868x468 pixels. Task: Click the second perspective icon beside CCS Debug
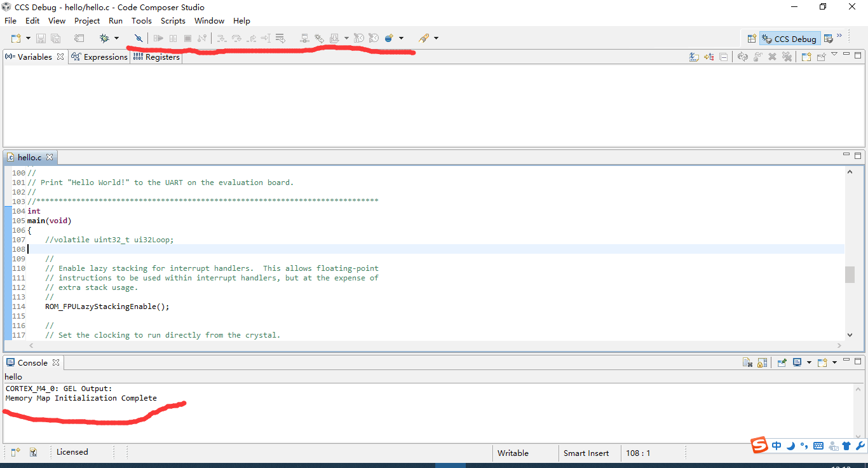(x=828, y=39)
